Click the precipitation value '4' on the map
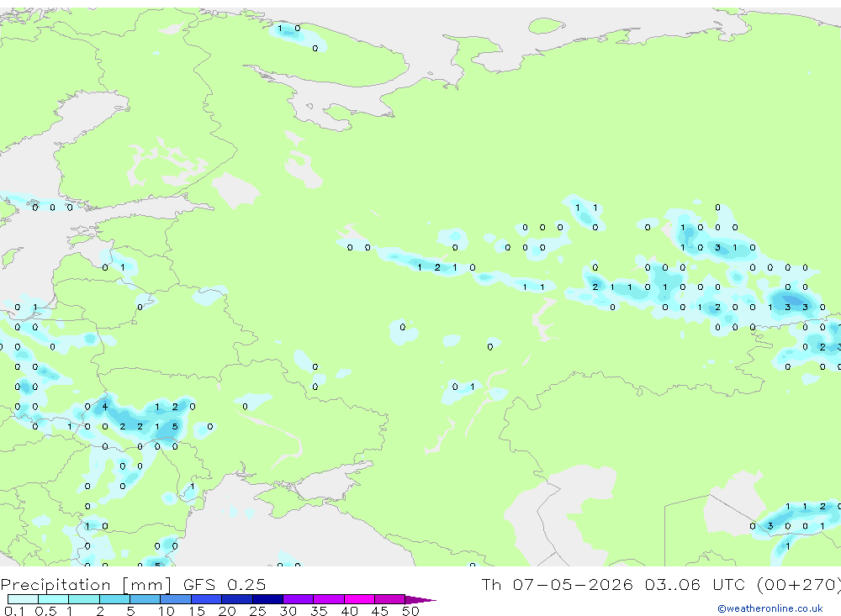841x616 pixels. tap(105, 407)
